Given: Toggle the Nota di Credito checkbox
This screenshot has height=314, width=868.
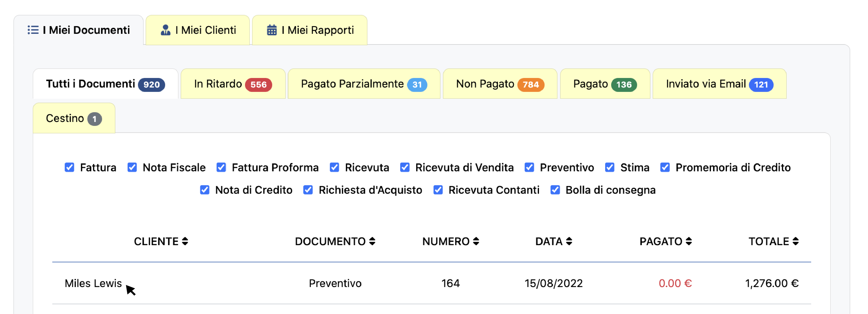Looking at the screenshot, I should click(x=205, y=190).
